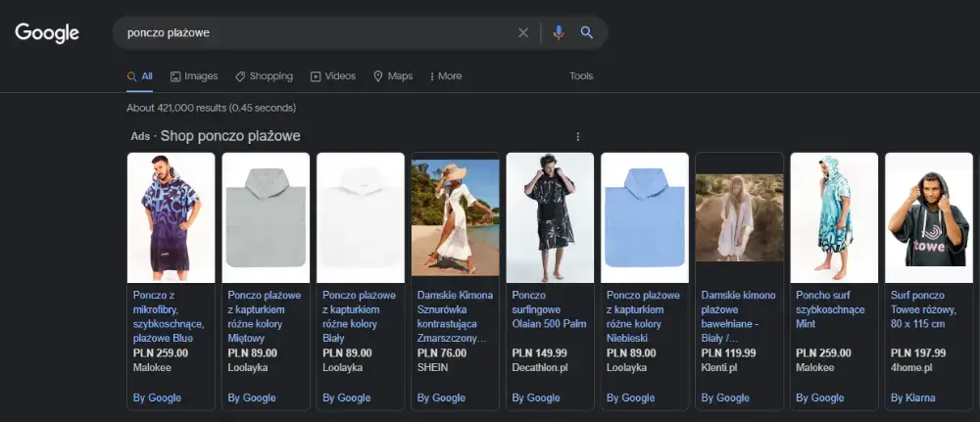
Task: Click the SHEIN seller name
Action: (x=432, y=368)
